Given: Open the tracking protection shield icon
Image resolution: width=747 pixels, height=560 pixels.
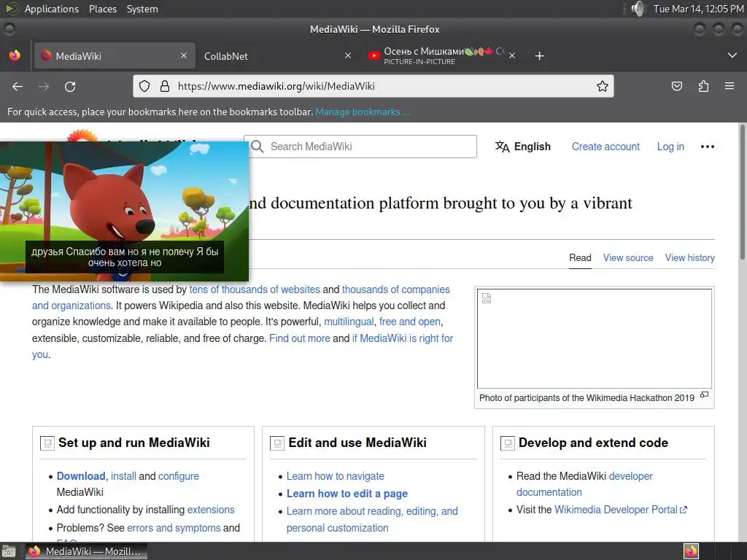Looking at the screenshot, I should pyautogui.click(x=144, y=86).
